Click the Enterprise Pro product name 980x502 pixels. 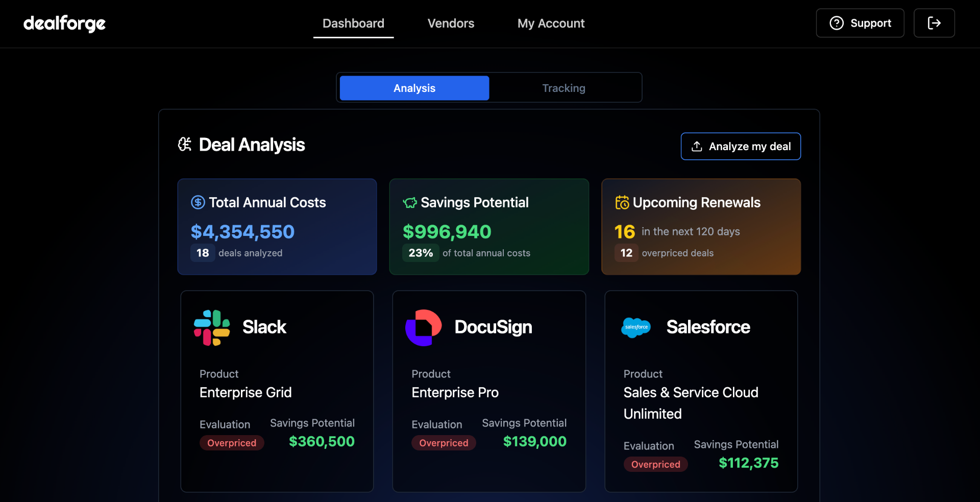click(x=455, y=392)
